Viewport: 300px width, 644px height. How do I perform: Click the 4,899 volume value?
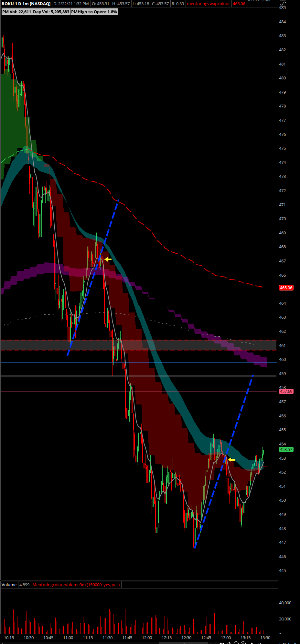pos(24,585)
